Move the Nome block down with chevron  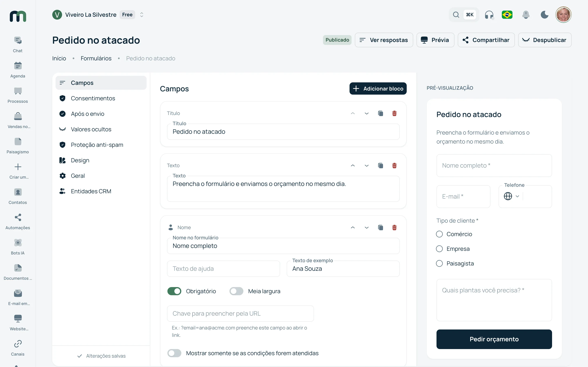pos(367,227)
